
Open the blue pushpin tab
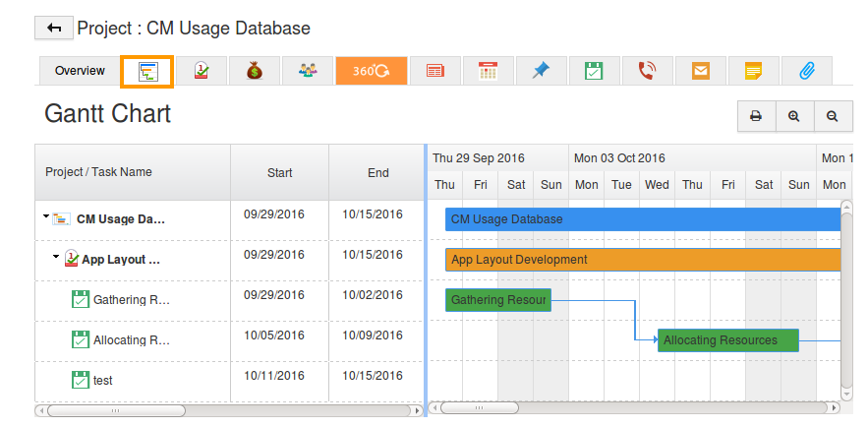pyautogui.click(x=541, y=71)
